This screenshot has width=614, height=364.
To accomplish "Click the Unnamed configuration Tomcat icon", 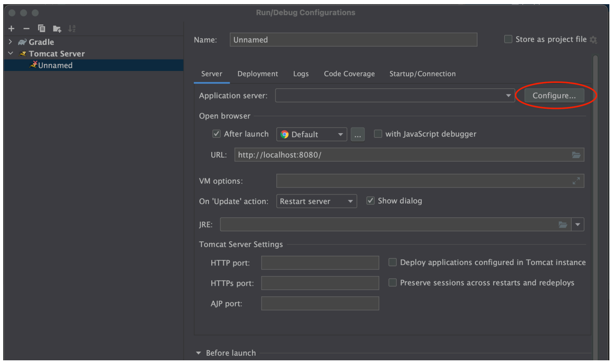I will (x=33, y=65).
